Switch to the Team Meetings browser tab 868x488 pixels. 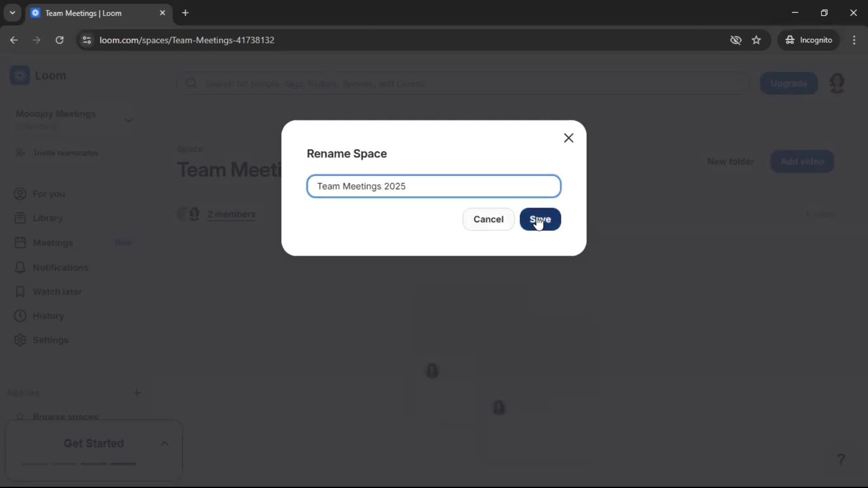pyautogui.click(x=90, y=13)
